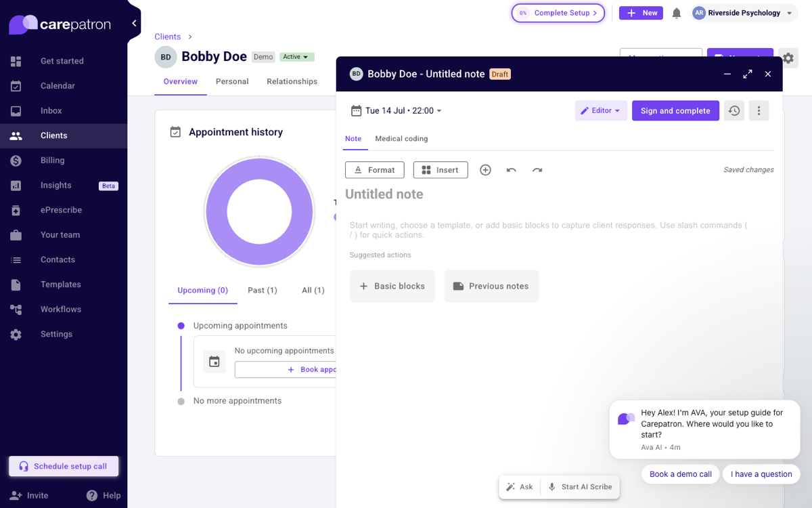Click I have a question chip
The height and width of the screenshot is (508, 812).
tap(761, 474)
